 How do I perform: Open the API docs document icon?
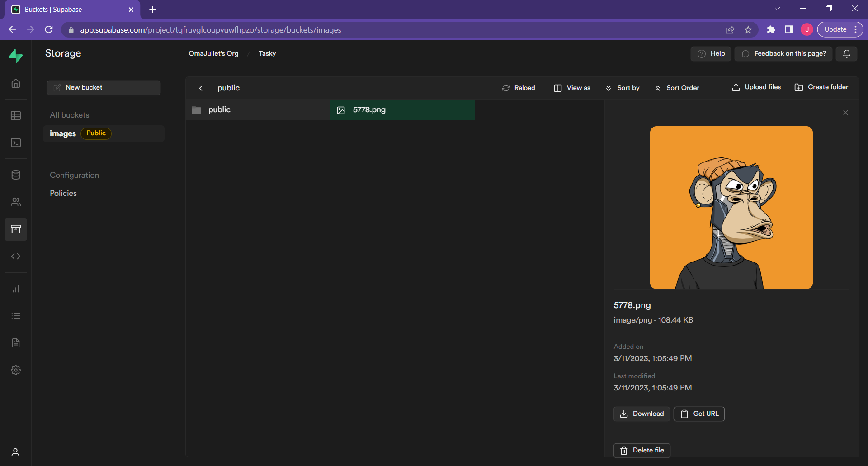tap(16, 343)
